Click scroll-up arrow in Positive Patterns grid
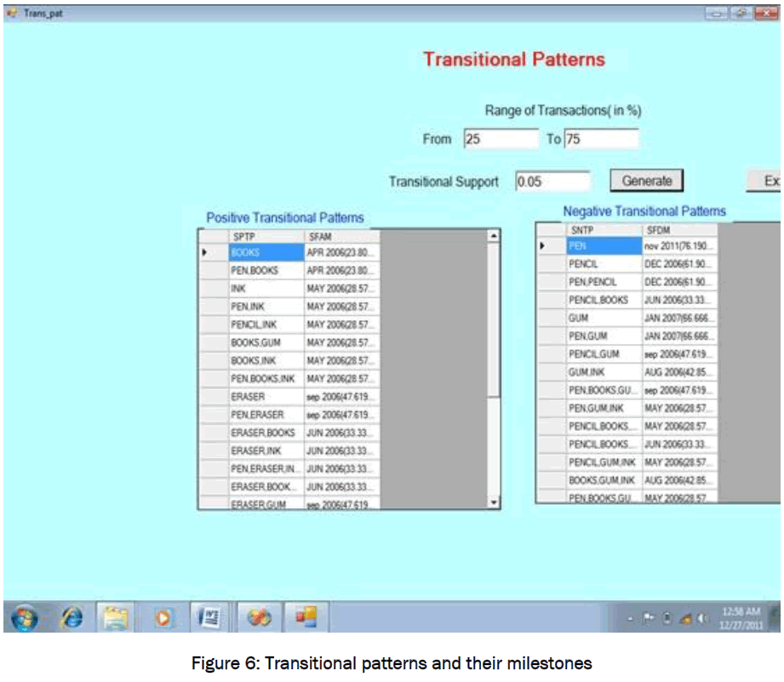The image size is (784, 682). [493, 236]
